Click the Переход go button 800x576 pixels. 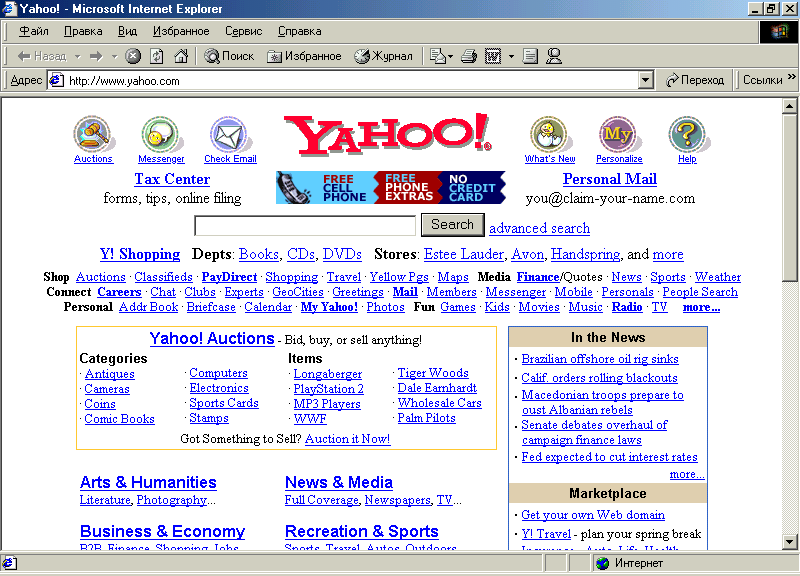coord(695,80)
